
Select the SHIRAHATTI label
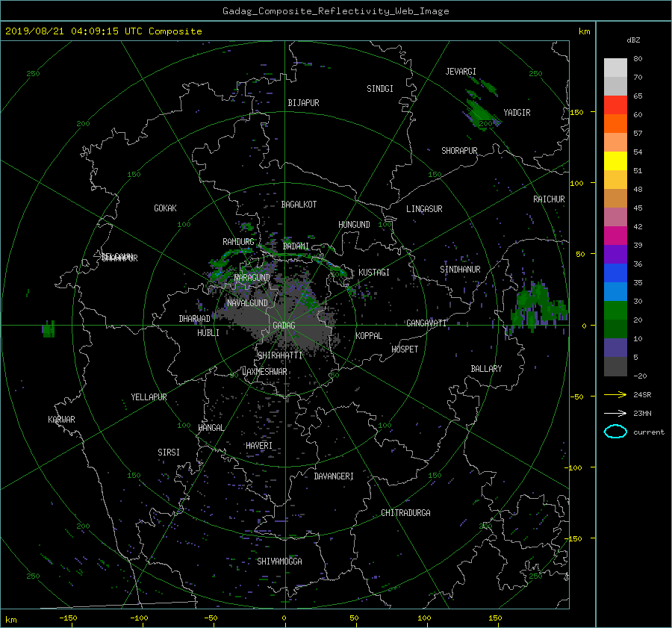point(280,355)
